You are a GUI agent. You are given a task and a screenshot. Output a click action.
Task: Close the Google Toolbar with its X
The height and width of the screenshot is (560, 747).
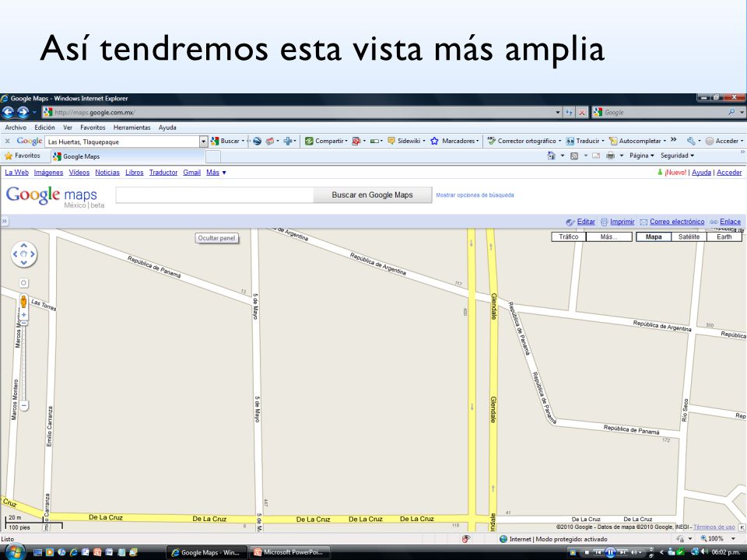pyautogui.click(x=7, y=141)
